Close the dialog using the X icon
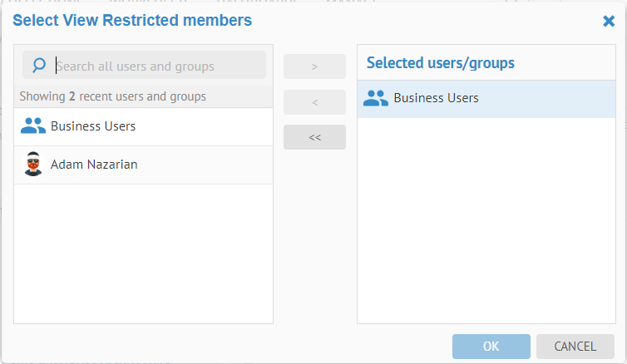This screenshot has height=364, width=627. point(609,21)
